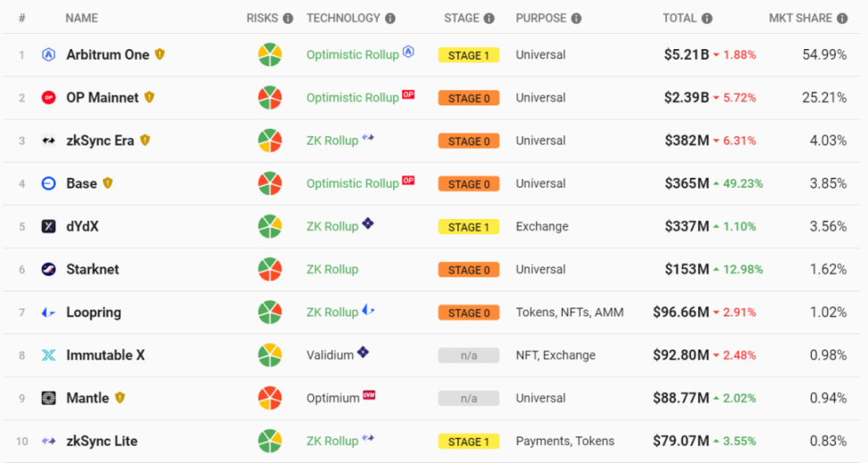
Task: Click the 49.23% change for Base
Action: pos(743,183)
